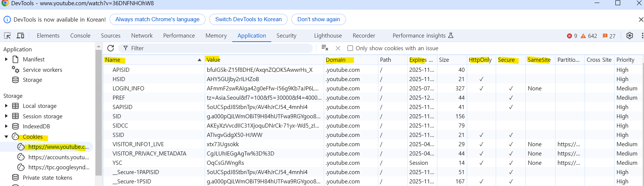644x186 pixels.
Task: Click the PREF cookie value cell
Action: pos(264,97)
